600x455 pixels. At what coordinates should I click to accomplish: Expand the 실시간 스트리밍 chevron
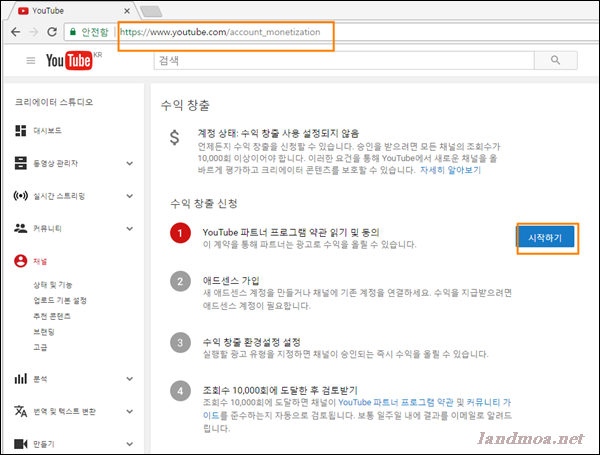click(130, 196)
